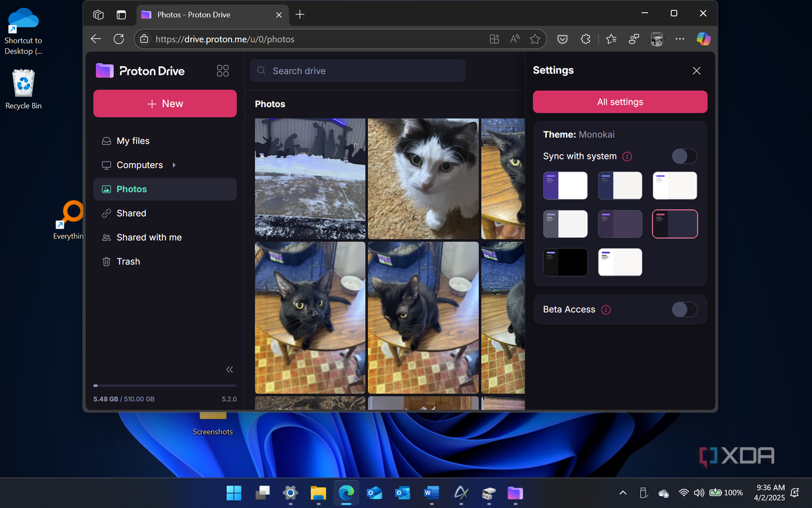812x508 pixels.
Task: Go to Trash in sidebar
Action: point(165,261)
